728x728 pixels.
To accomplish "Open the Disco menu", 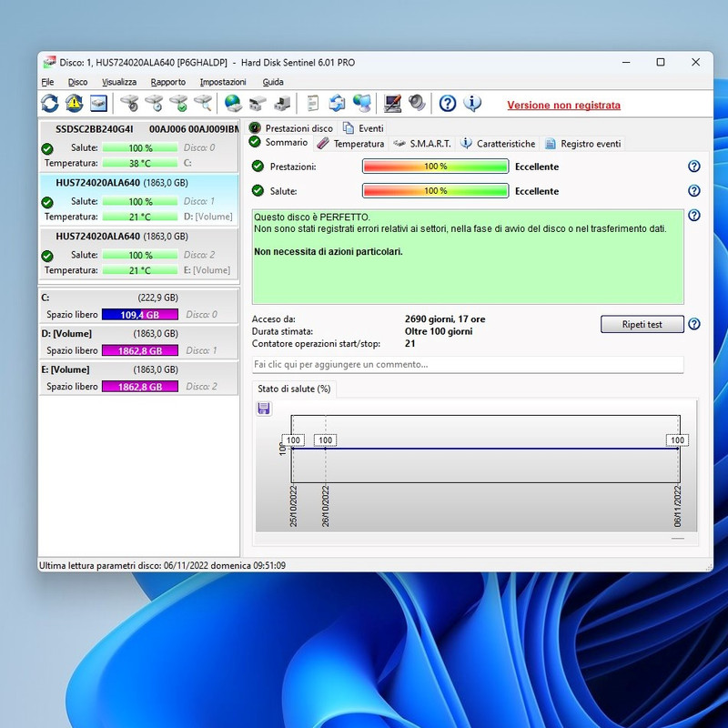I will [77, 82].
